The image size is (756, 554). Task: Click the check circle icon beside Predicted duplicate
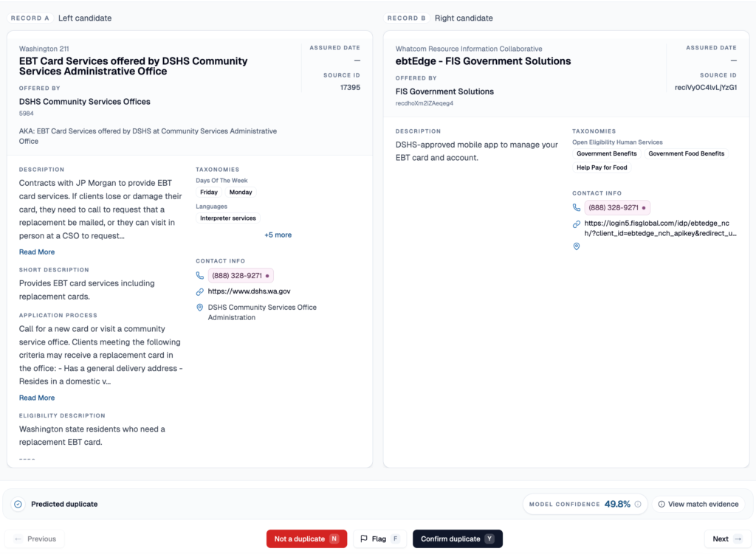(x=18, y=504)
